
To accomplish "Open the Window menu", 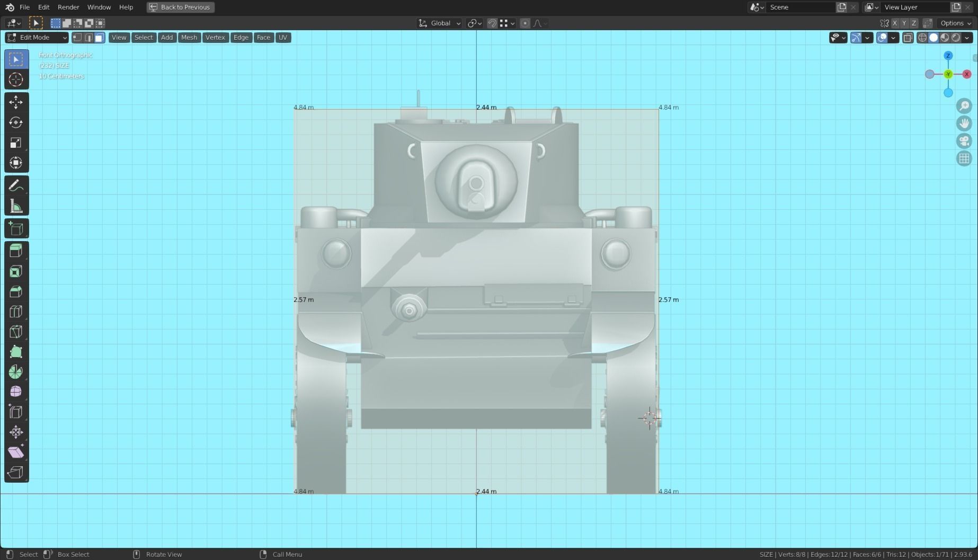I will [99, 7].
